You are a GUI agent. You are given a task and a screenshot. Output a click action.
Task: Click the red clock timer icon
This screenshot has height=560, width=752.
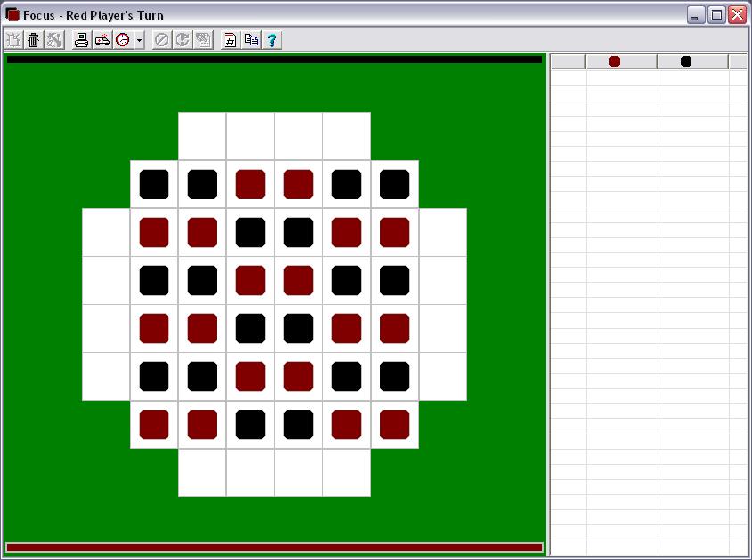point(123,40)
